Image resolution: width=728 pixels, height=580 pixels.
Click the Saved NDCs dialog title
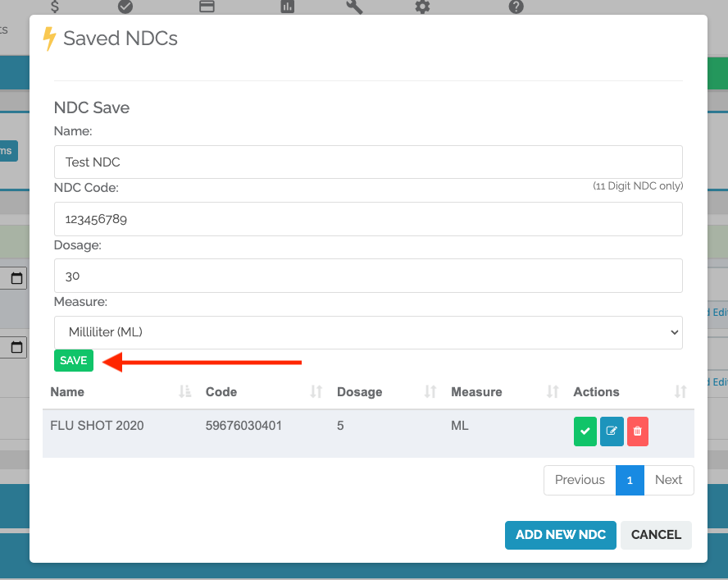point(121,38)
